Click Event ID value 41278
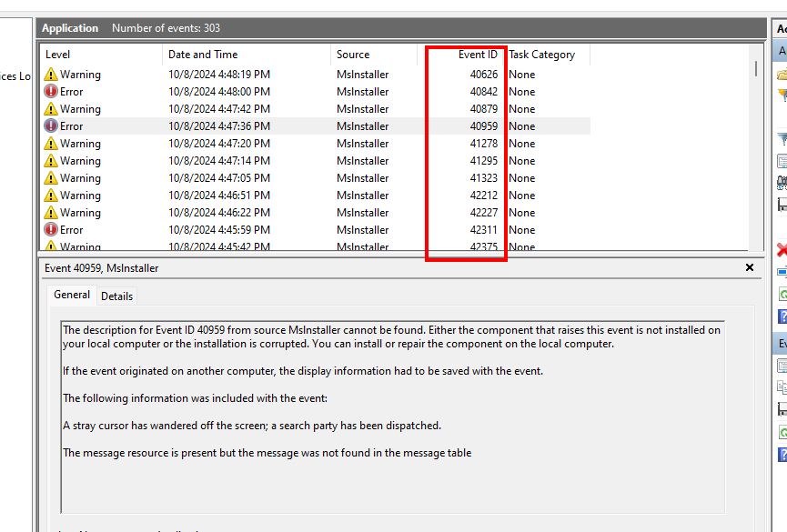 pyautogui.click(x=484, y=144)
